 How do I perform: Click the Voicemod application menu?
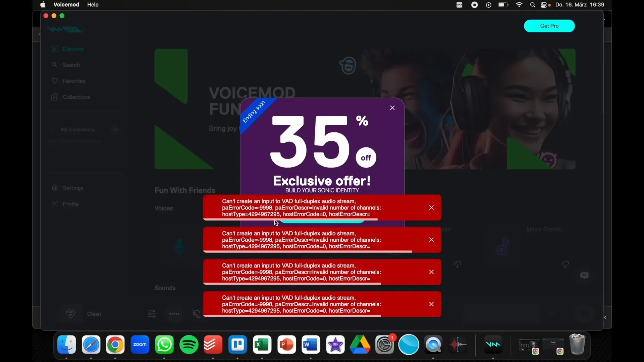tap(66, 4)
